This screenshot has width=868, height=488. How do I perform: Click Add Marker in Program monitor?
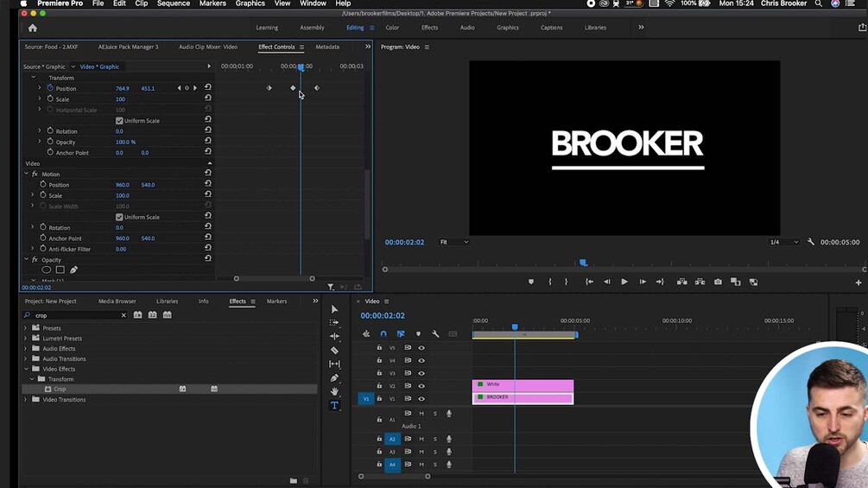[531, 282]
